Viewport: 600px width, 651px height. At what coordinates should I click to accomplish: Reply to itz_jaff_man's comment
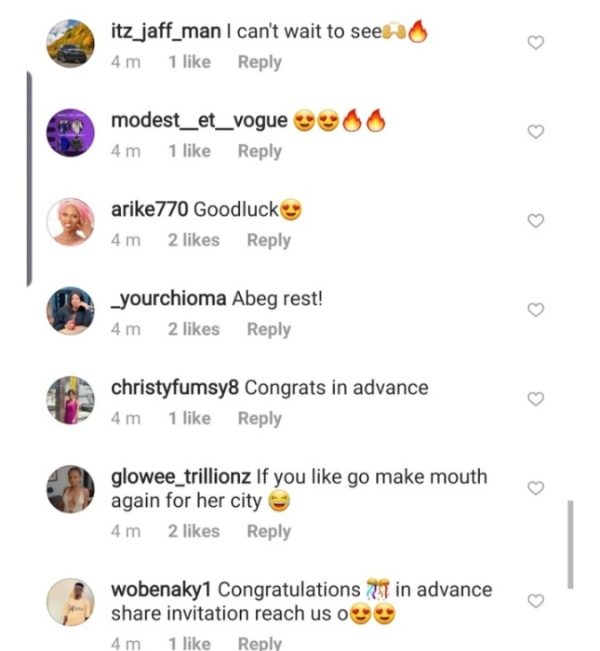tap(259, 62)
